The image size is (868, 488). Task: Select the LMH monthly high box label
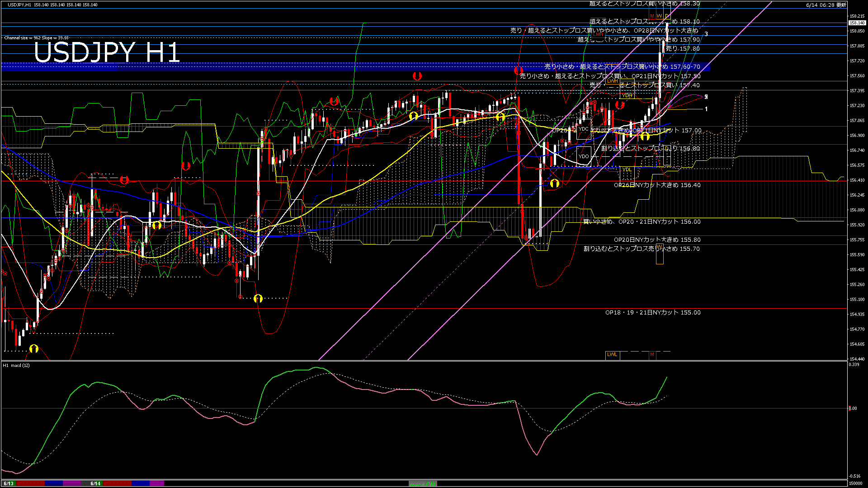pos(598,34)
